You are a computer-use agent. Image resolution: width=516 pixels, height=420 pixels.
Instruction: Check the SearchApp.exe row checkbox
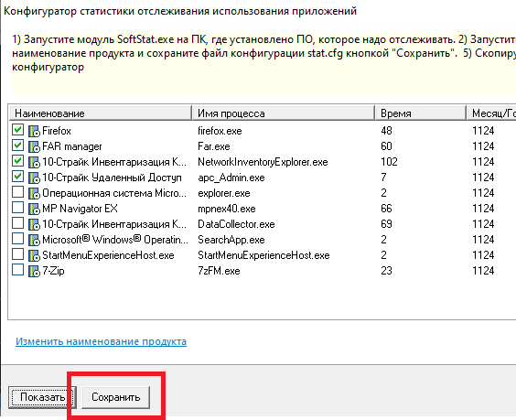pos(17,239)
